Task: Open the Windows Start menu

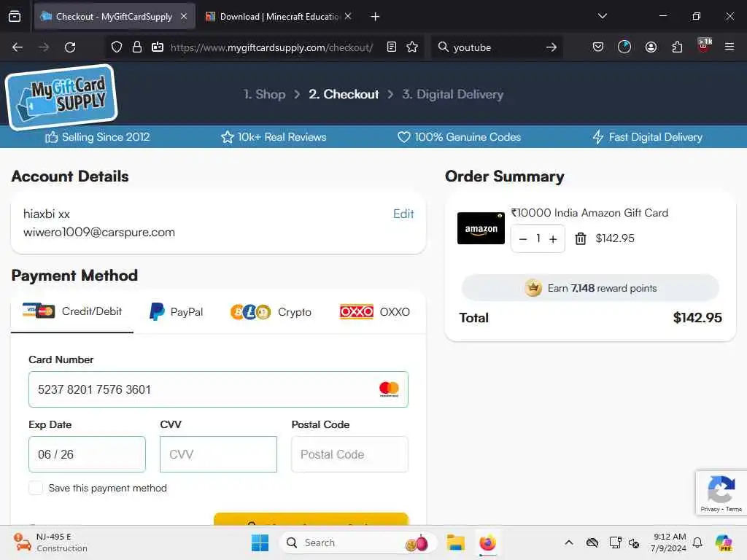Action: pyautogui.click(x=260, y=542)
